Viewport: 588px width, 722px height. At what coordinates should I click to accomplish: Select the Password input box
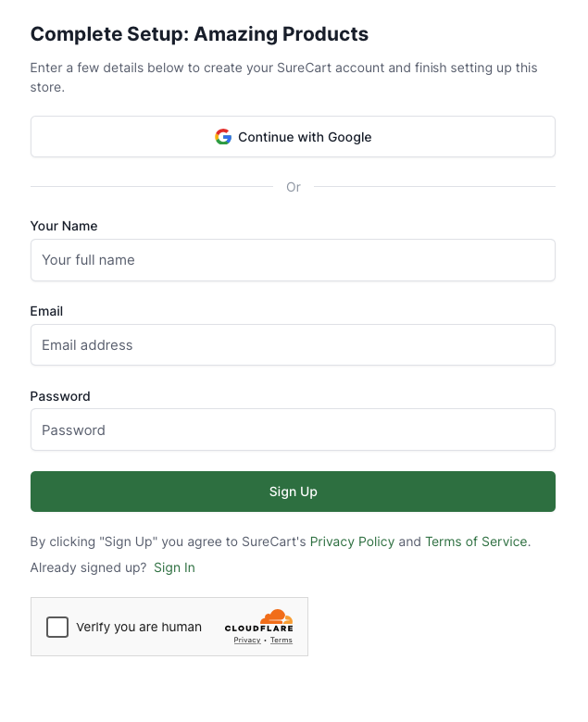coord(293,430)
